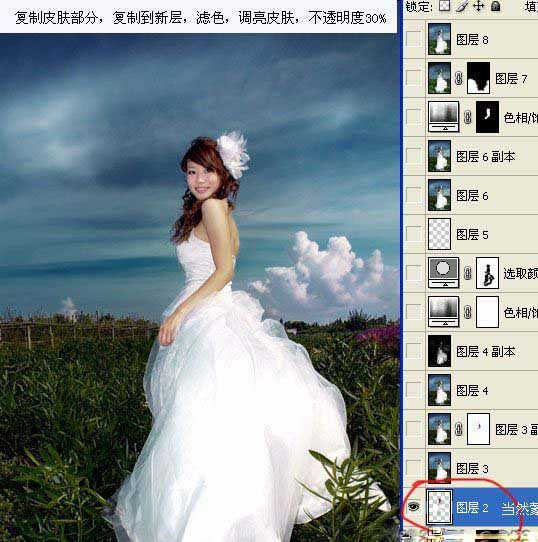Click link icon on 色相/饱 layer with black mask
Viewport: 538px width, 542px height.
pyautogui.click(x=467, y=117)
